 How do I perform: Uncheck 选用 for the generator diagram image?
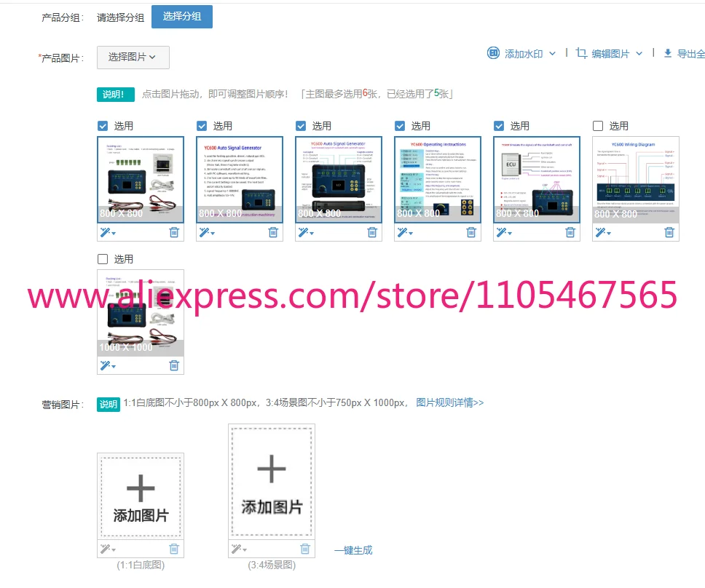(x=301, y=126)
